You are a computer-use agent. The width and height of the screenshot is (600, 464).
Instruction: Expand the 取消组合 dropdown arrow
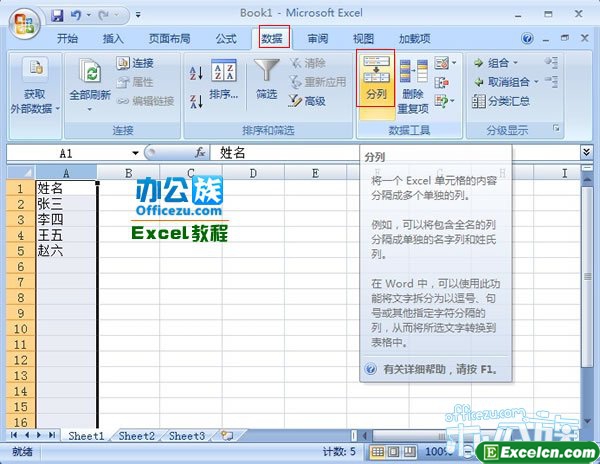[536, 82]
